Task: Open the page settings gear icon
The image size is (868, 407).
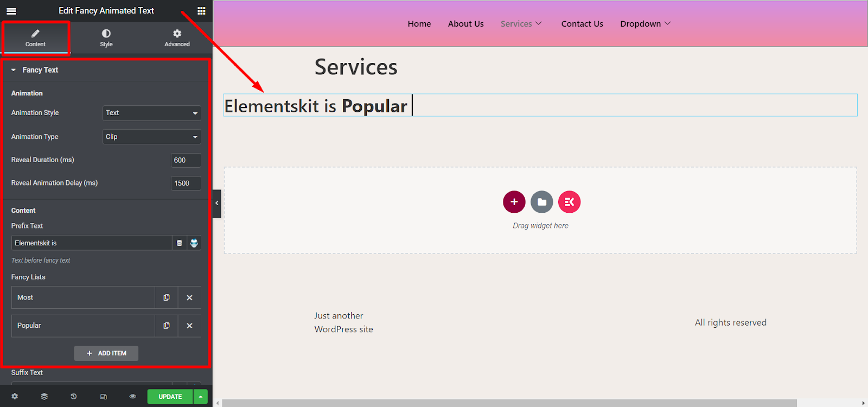Action: [15, 397]
